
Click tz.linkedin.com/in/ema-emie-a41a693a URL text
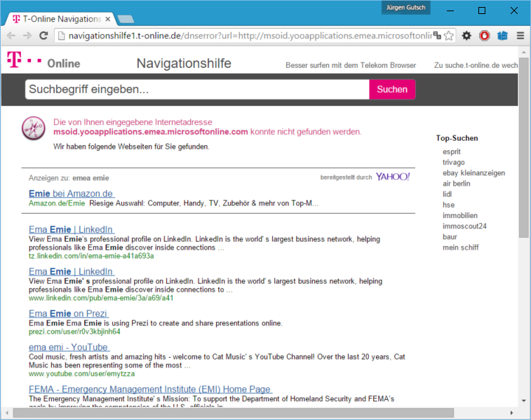pyautogui.click(x=91, y=256)
